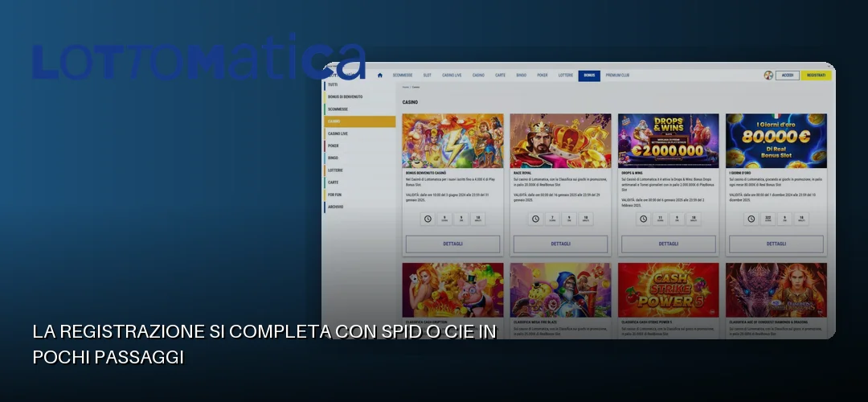Select Bonus di Benvenuto in the sidebar
This screenshot has height=402, width=868.
[360, 97]
